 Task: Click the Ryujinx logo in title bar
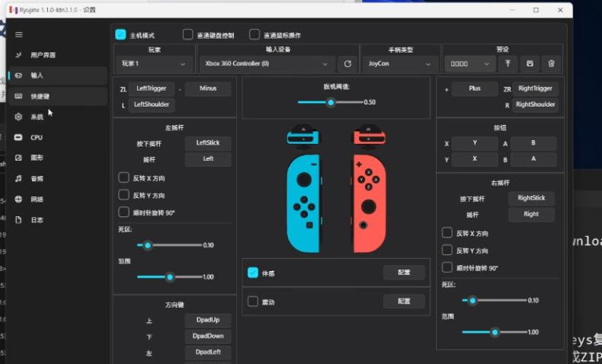coord(14,10)
